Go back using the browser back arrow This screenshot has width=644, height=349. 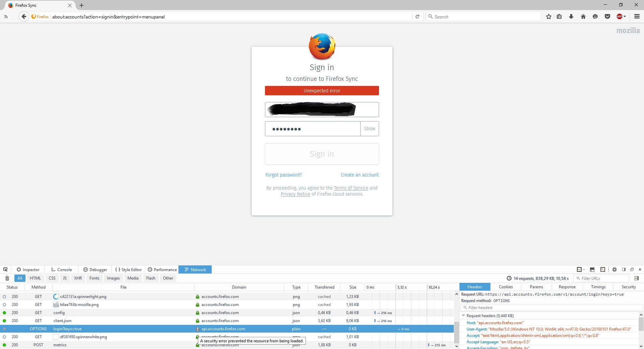click(24, 16)
